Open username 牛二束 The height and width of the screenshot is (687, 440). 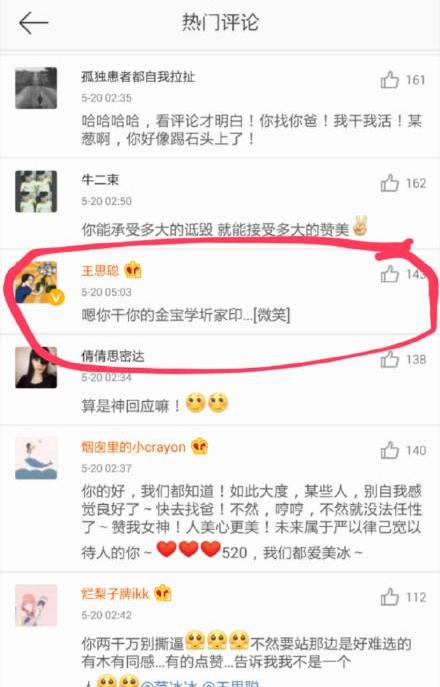[x=100, y=180]
